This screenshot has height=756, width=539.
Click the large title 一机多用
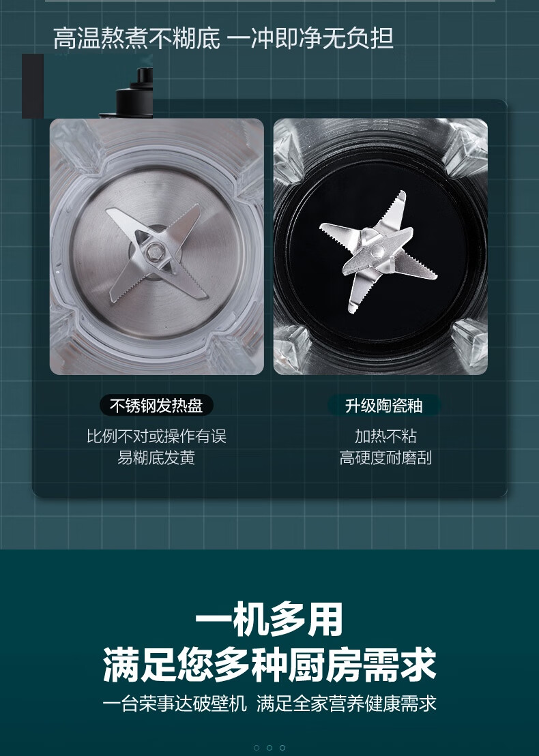click(x=269, y=619)
